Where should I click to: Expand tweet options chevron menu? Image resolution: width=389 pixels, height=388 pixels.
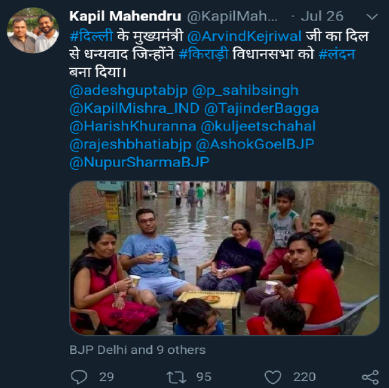[372, 16]
